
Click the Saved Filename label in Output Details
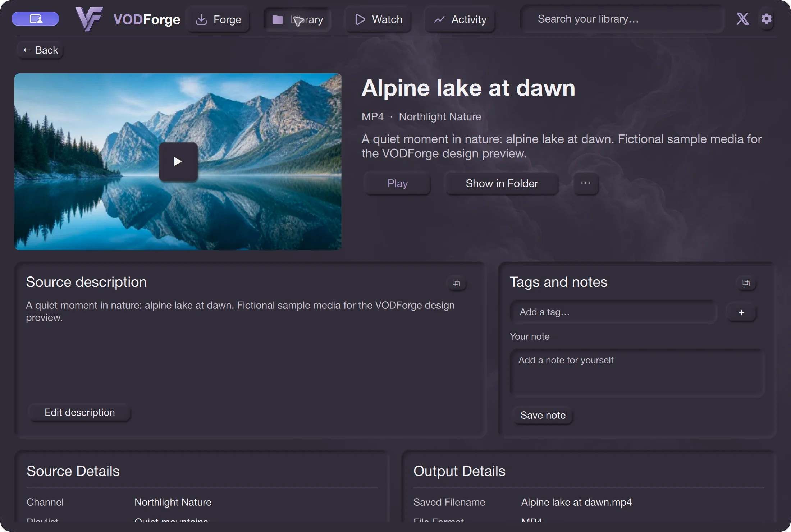point(449,502)
